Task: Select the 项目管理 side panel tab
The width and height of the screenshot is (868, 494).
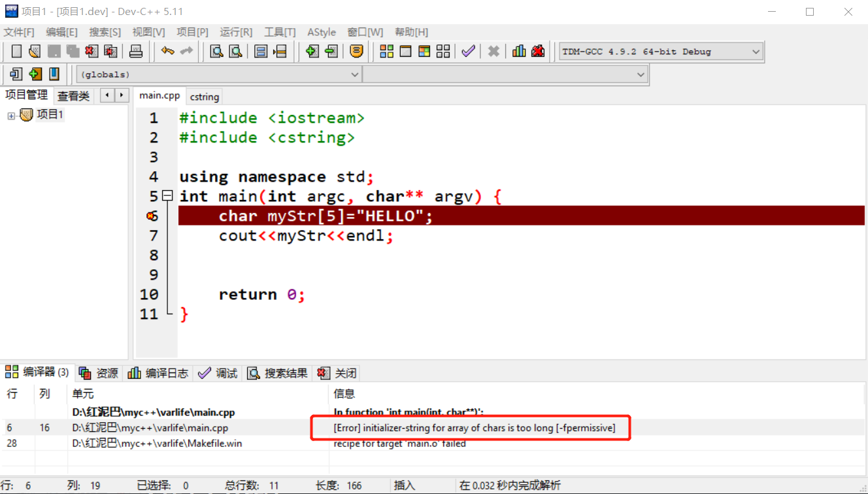Action: 27,95
